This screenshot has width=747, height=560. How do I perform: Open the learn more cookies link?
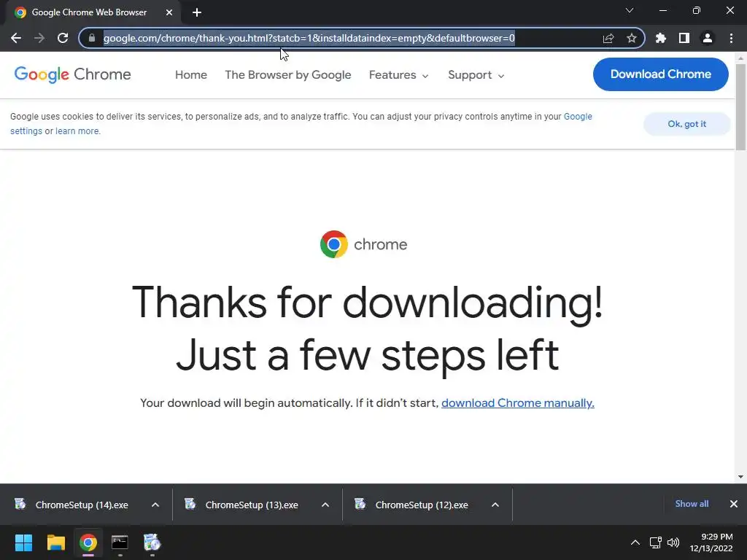pyautogui.click(x=77, y=131)
